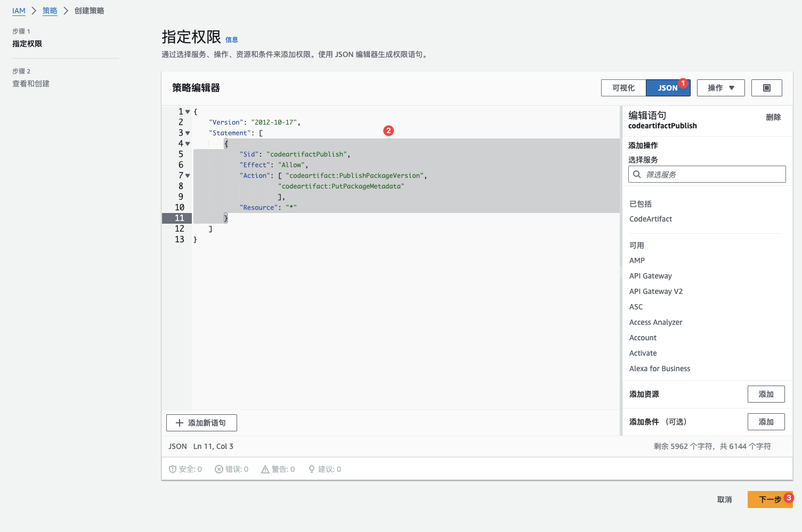Click the Ln 11, Col 3 status text
The image size is (802, 532).
pos(213,446)
